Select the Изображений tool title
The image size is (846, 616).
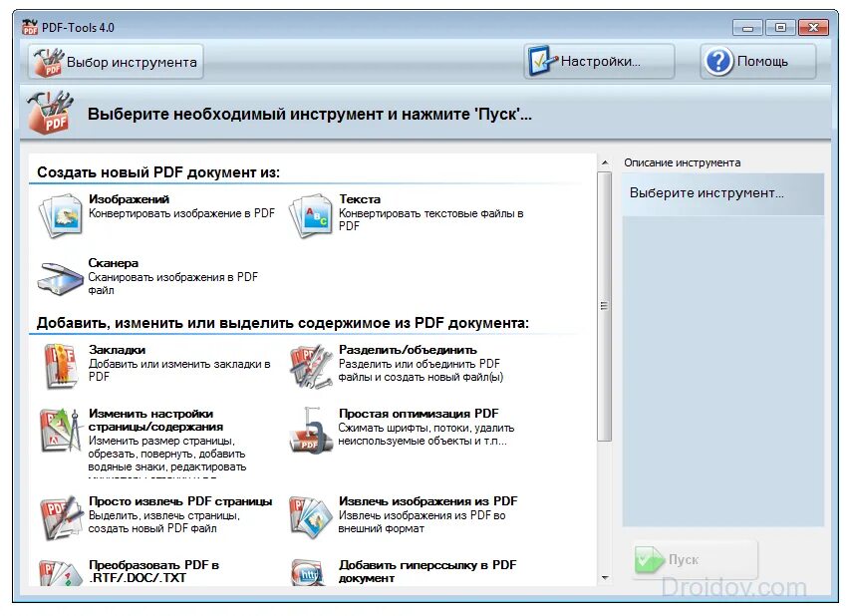129,199
